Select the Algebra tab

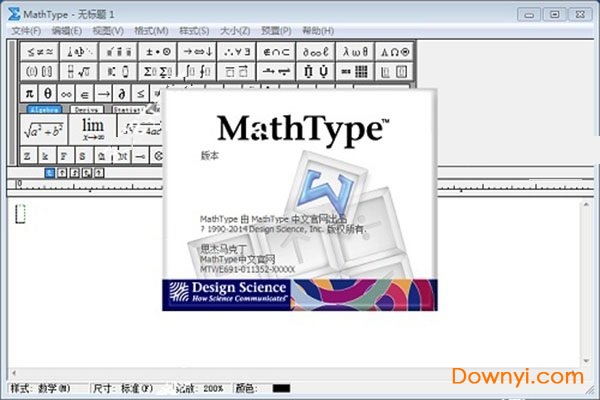pos(44,110)
